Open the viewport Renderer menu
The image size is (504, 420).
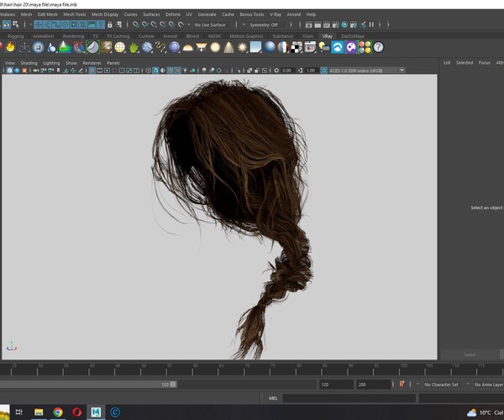[92, 63]
